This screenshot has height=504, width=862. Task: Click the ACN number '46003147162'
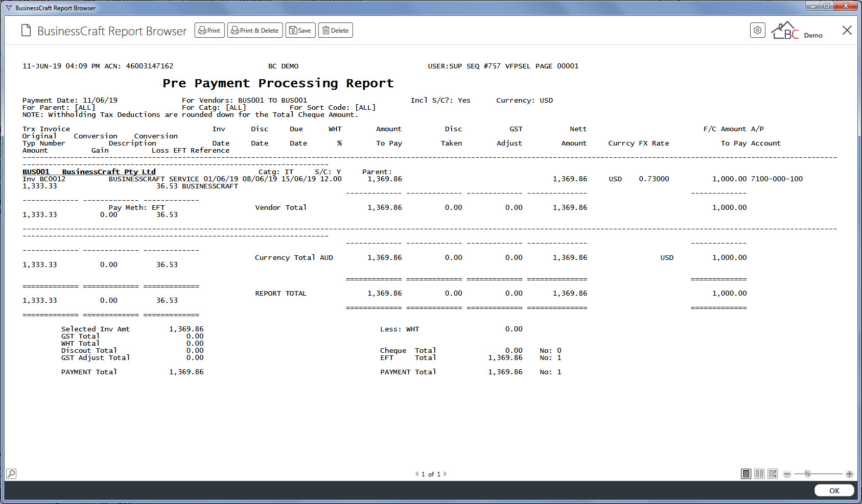point(150,66)
